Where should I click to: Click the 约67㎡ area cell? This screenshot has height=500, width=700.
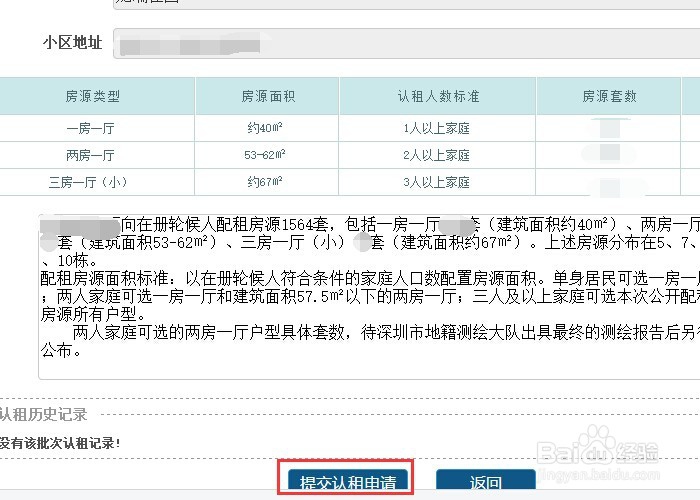pos(267,182)
